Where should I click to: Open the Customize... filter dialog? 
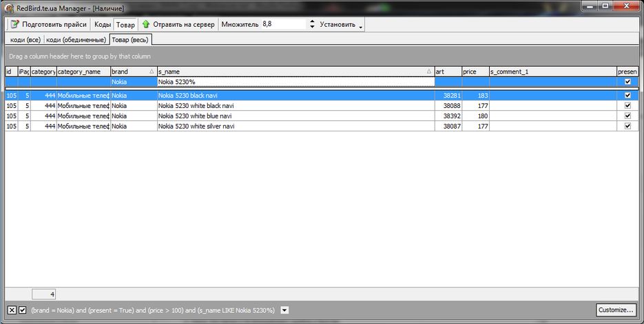point(616,310)
